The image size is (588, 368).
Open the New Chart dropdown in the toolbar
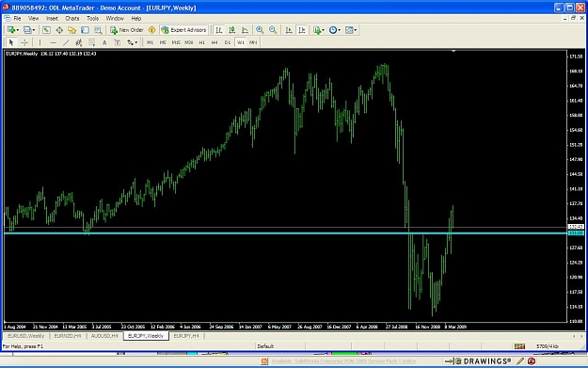pos(13,30)
